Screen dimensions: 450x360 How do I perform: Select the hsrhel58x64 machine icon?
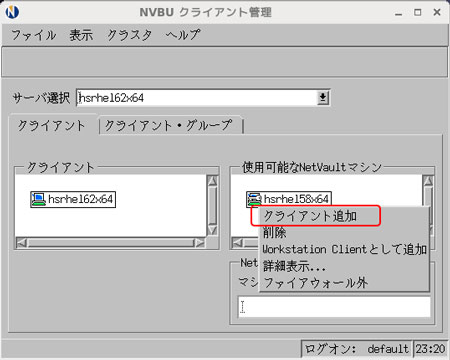click(x=254, y=199)
